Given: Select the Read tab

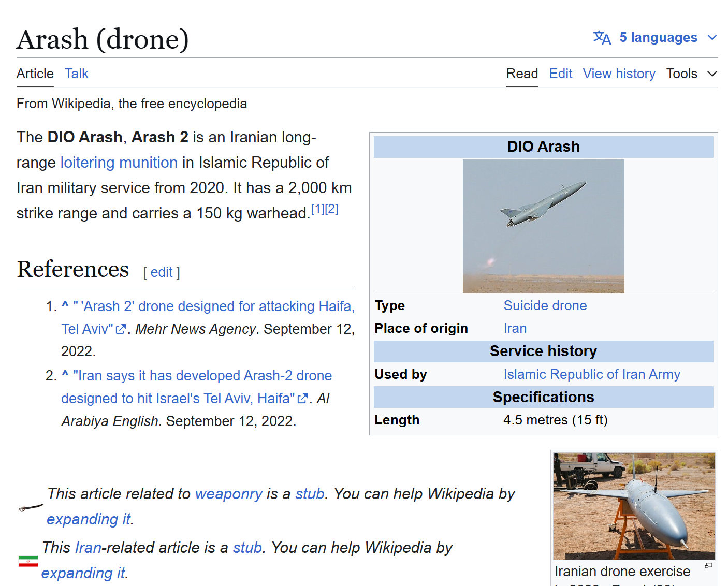Looking at the screenshot, I should coord(522,74).
